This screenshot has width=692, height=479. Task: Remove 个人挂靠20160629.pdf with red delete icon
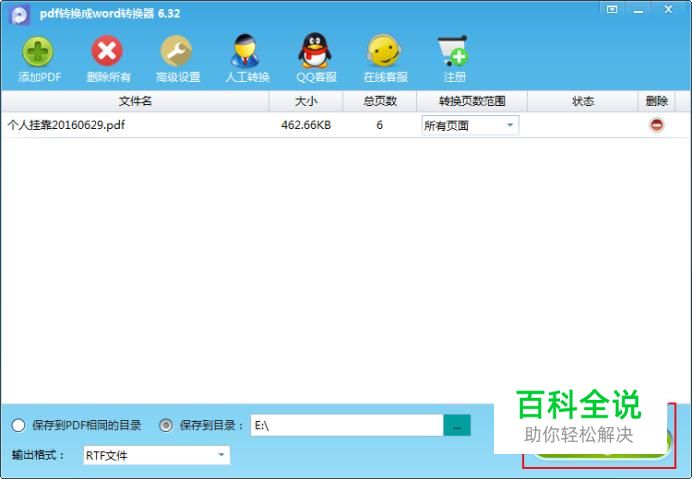tap(656, 125)
